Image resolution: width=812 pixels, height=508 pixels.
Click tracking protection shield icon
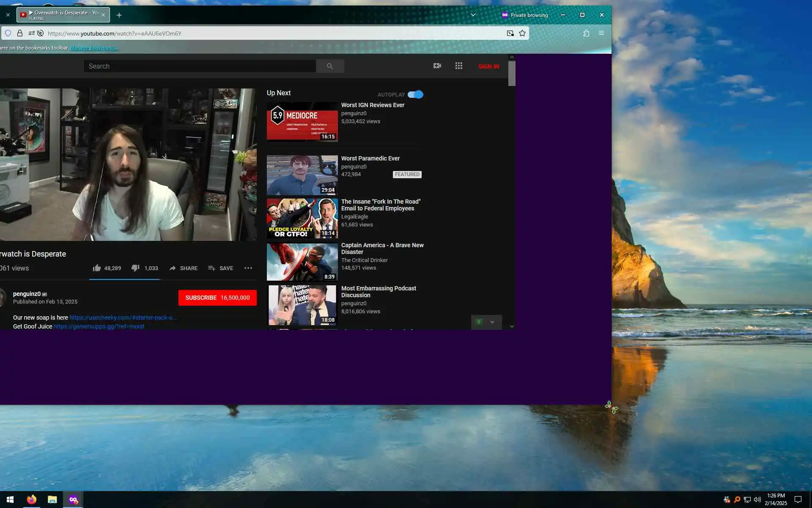(8, 33)
